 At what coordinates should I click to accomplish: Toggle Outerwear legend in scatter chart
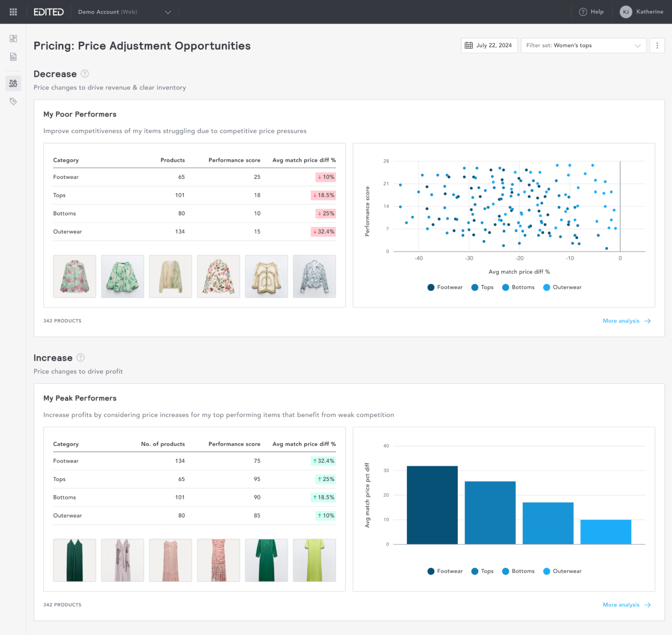click(563, 288)
